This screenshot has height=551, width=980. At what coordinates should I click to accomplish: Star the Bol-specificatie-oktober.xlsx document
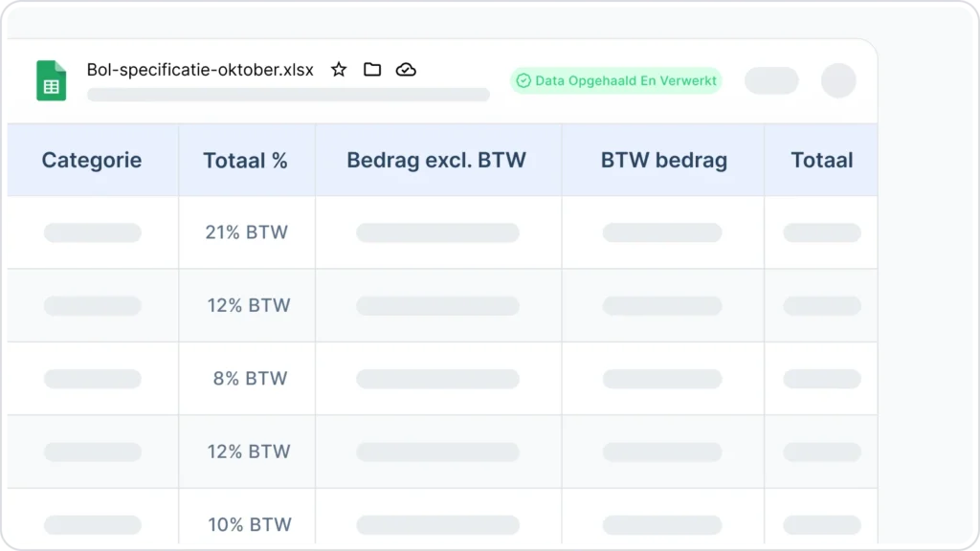click(339, 69)
